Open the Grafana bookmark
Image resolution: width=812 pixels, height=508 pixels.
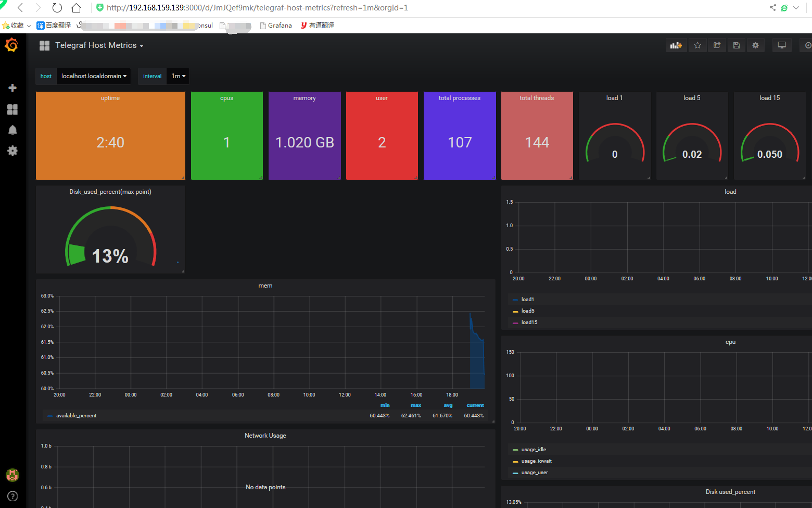[276, 26]
